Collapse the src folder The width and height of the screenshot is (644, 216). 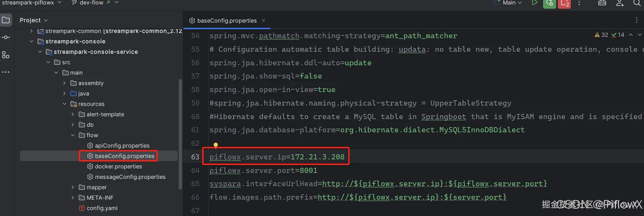point(48,62)
